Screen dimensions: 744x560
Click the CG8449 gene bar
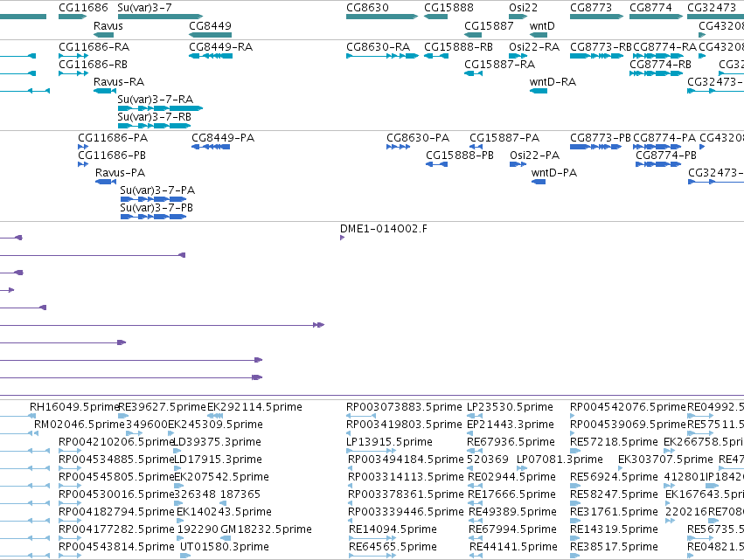pos(210,35)
